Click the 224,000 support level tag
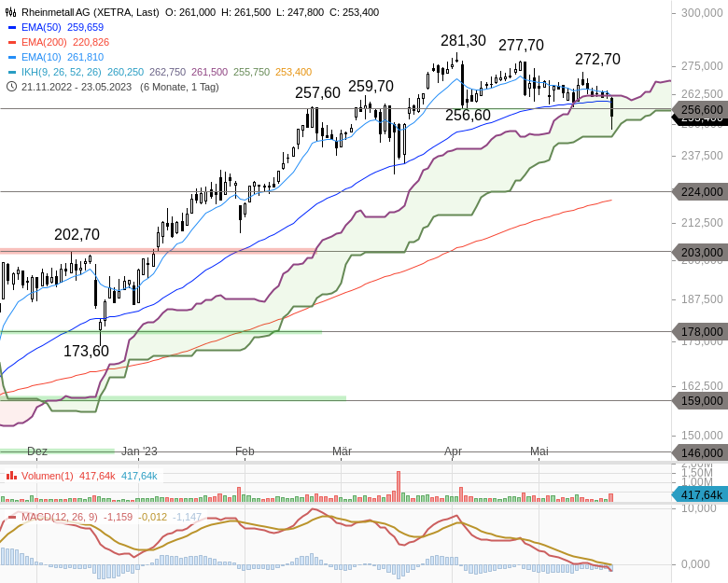 [701, 191]
